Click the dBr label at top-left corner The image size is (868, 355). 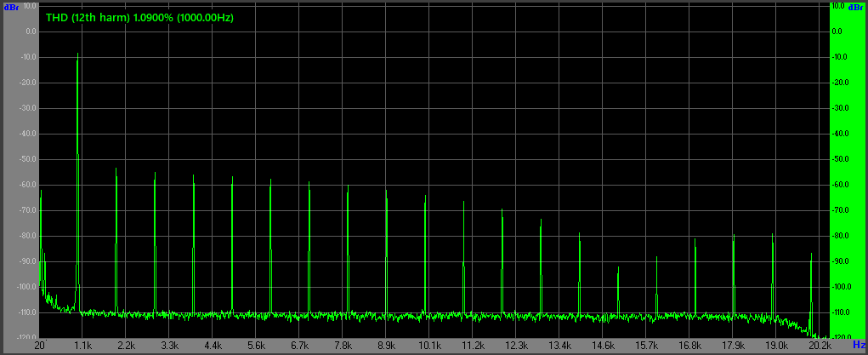click(x=10, y=7)
